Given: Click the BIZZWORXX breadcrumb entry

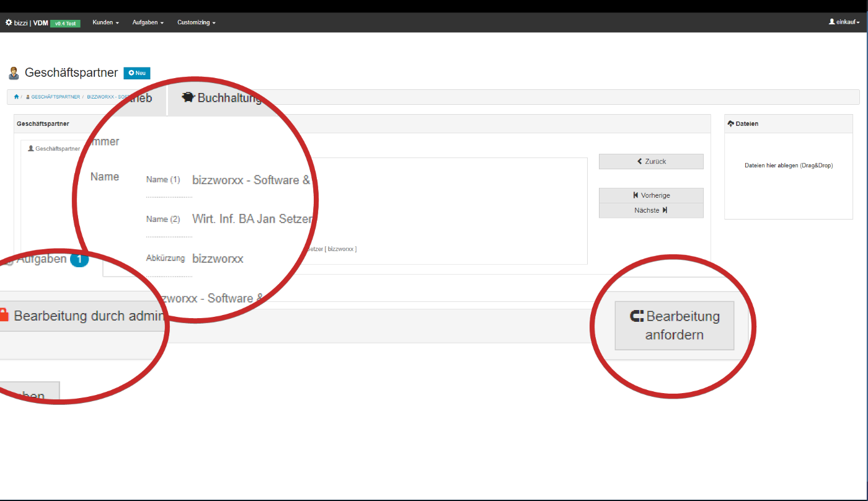Looking at the screenshot, I should [108, 97].
